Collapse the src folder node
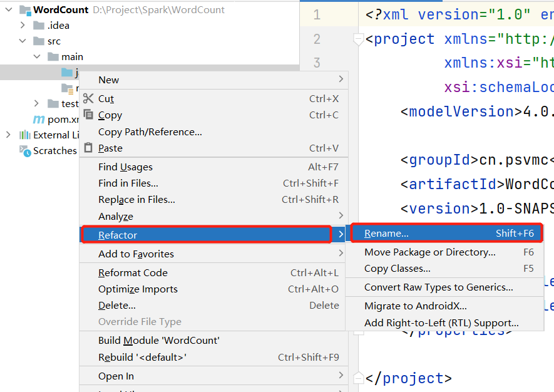The height and width of the screenshot is (392, 554). [23, 41]
